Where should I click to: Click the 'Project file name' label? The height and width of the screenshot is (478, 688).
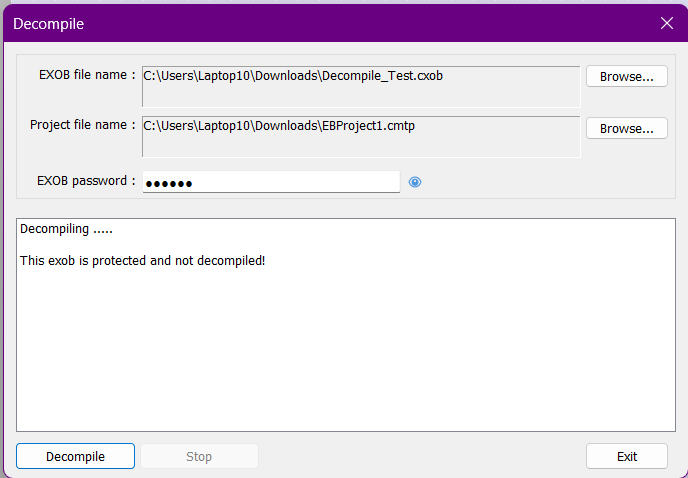click(81, 125)
